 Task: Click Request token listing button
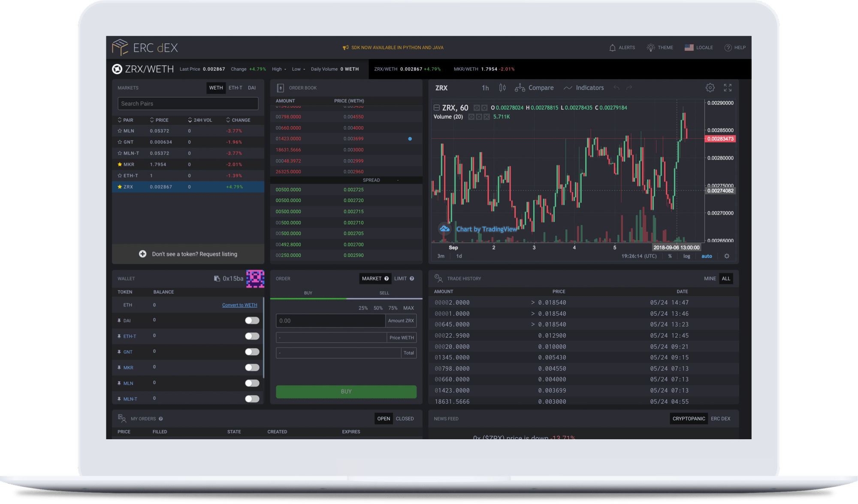pos(187,254)
